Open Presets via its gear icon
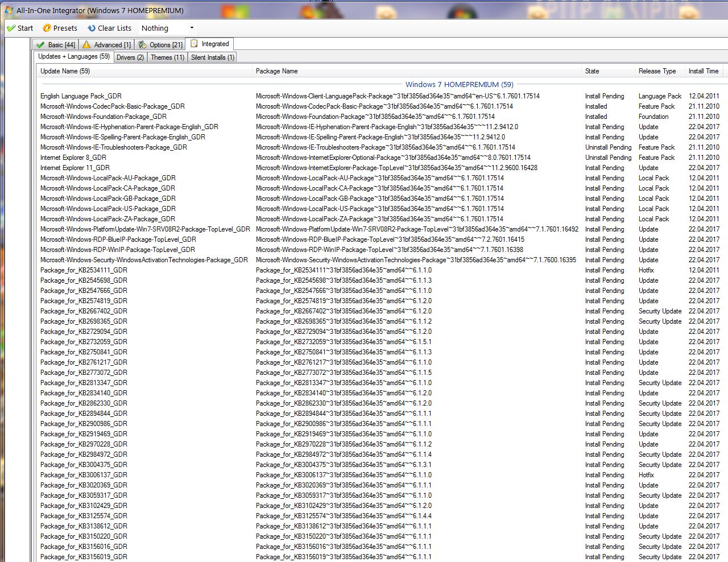Screen dimensions: 728x562 (x=47, y=28)
